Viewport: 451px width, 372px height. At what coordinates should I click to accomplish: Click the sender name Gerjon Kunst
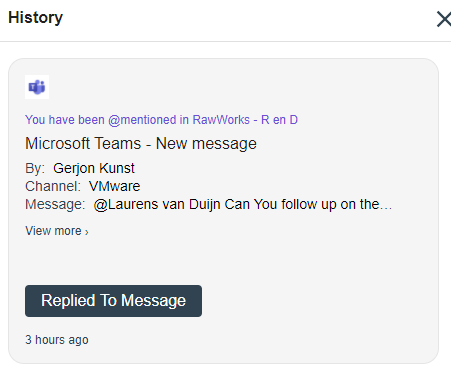tap(94, 168)
